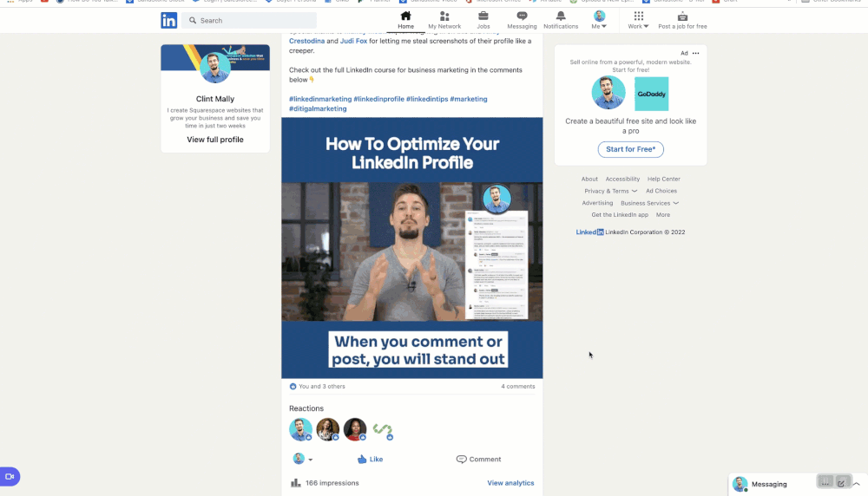The width and height of the screenshot is (868, 496).
Task: Click the Like reaction icon beside You and 3 others
Action: click(x=293, y=387)
